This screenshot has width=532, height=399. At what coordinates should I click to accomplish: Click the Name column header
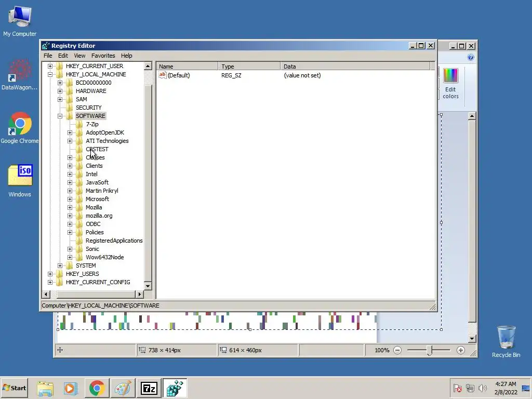click(x=187, y=66)
